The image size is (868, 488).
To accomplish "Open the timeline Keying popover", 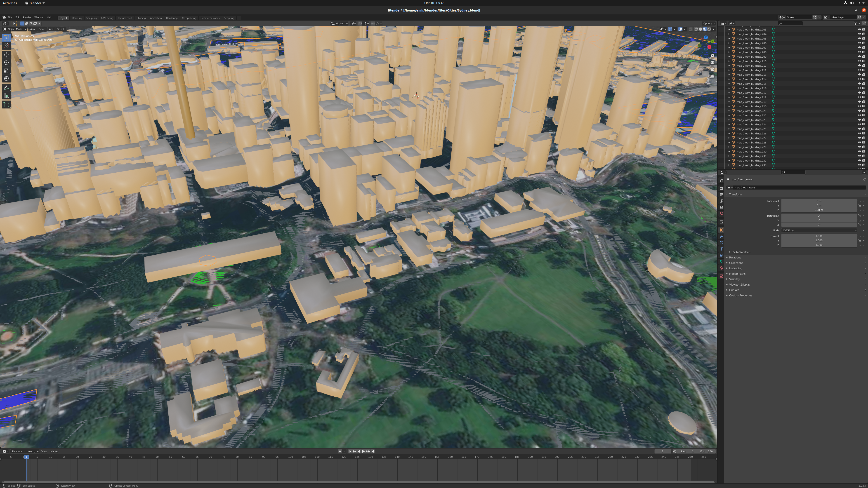I will 33,451.
